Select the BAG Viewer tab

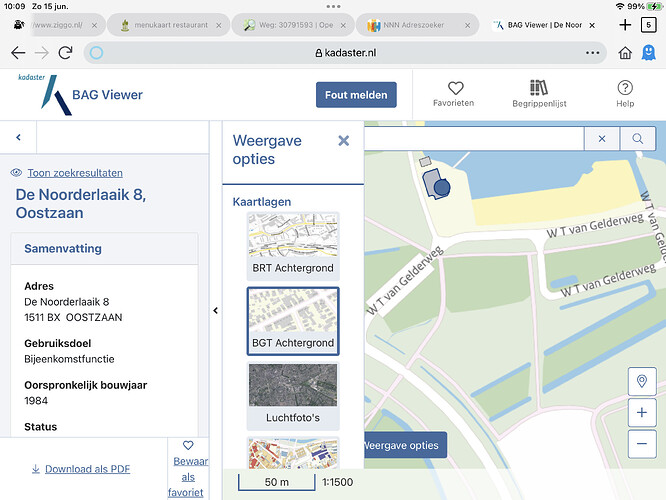click(x=543, y=25)
